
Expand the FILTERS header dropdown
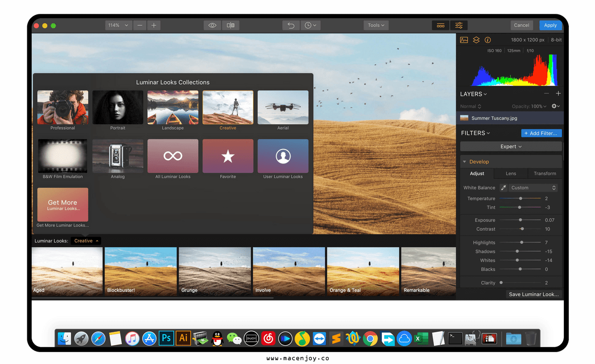(x=476, y=133)
